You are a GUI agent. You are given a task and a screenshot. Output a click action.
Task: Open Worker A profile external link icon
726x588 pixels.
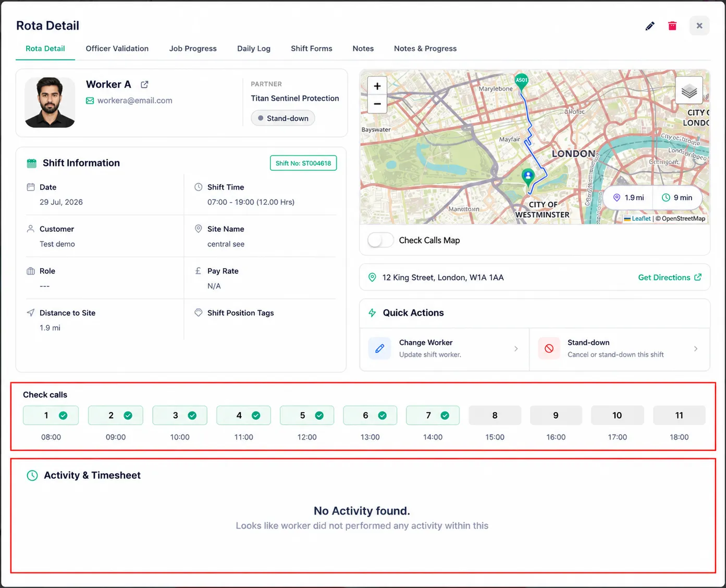[x=144, y=84]
